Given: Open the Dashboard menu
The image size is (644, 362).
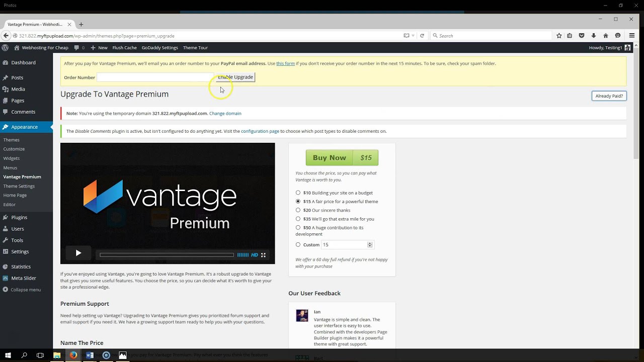Looking at the screenshot, I should [x=23, y=62].
